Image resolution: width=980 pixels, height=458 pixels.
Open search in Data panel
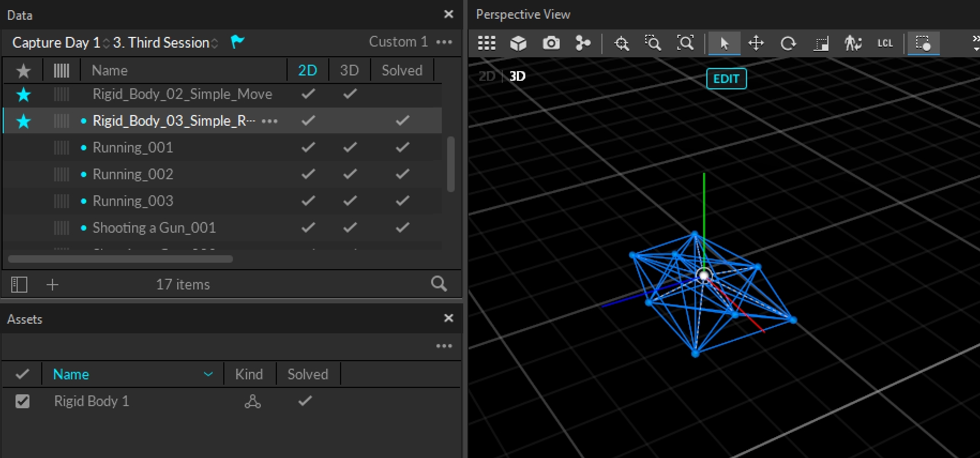(439, 284)
